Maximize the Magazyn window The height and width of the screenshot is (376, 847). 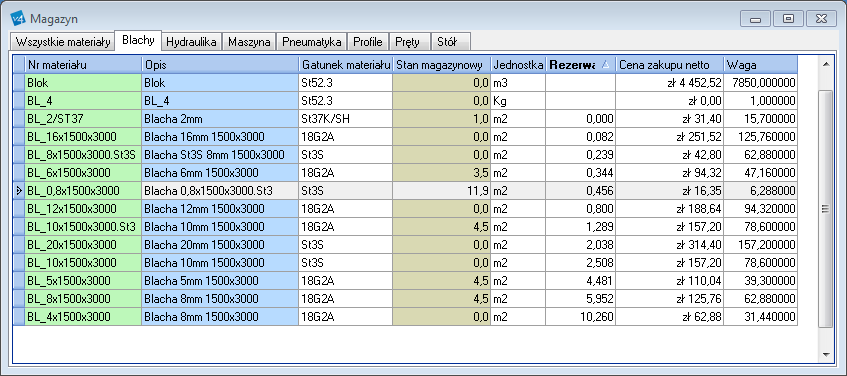pyautogui.click(x=788, y=19)
